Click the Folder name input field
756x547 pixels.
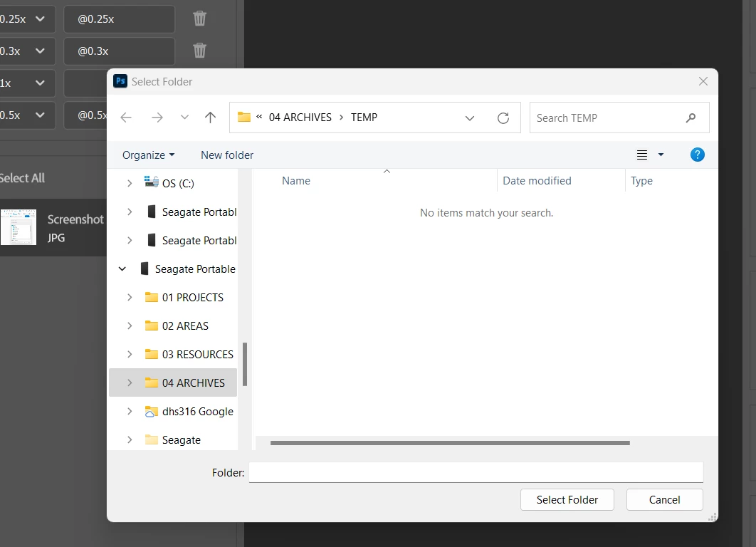[476, 472]
